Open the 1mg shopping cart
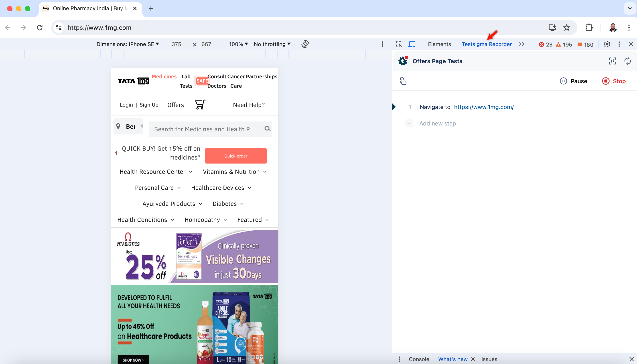 (x=200, y=105)
